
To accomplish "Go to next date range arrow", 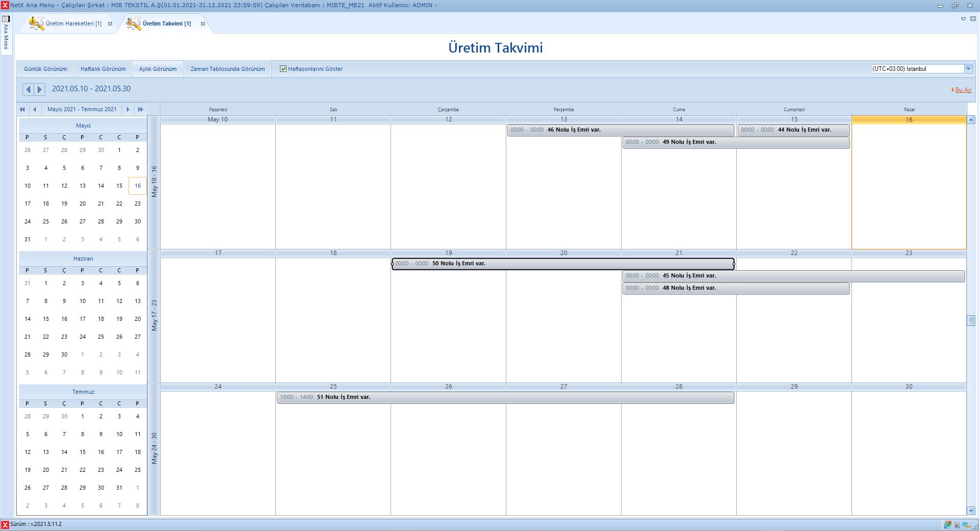I will [39, 89].
